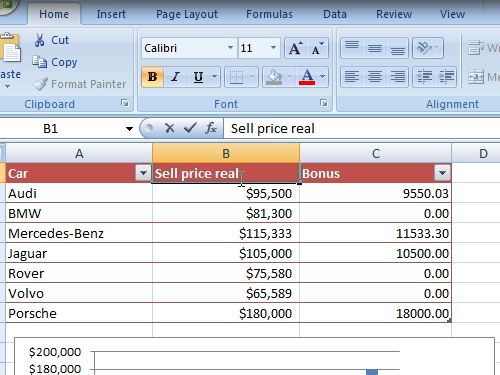Increase font size with Grow Font
Screen dimensions: 500x375
tap(295, 48)
